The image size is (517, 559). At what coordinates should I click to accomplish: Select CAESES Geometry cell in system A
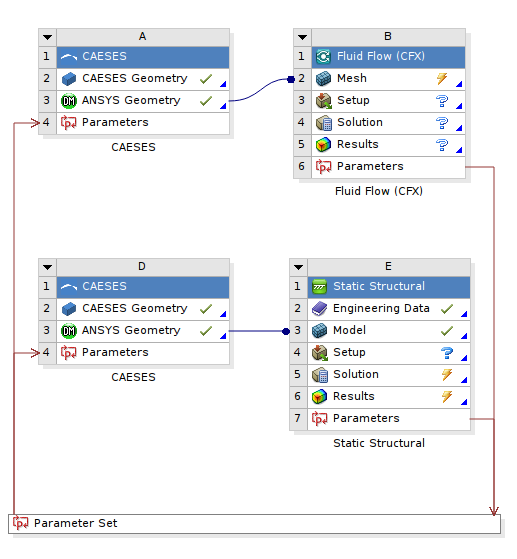point(143,79)
